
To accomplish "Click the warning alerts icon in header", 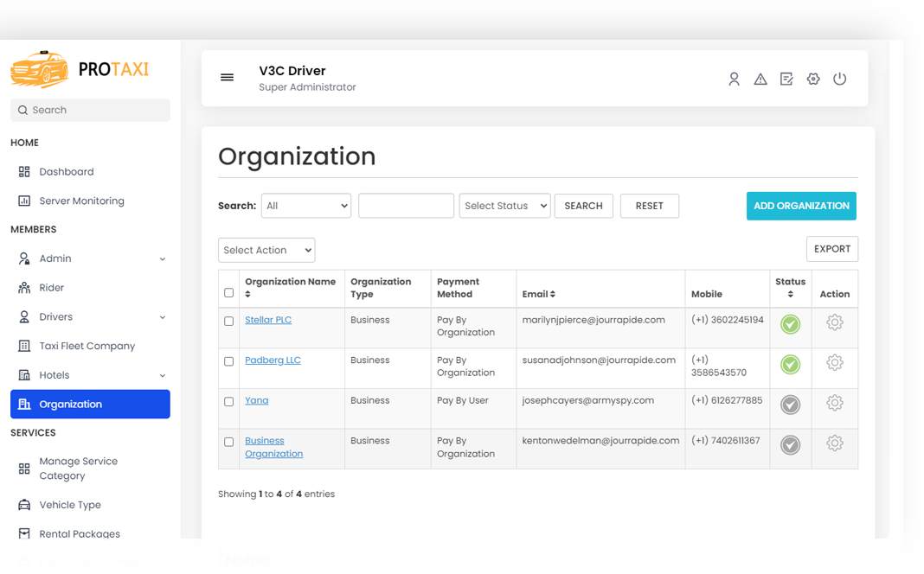I will (x=760, y=79).
